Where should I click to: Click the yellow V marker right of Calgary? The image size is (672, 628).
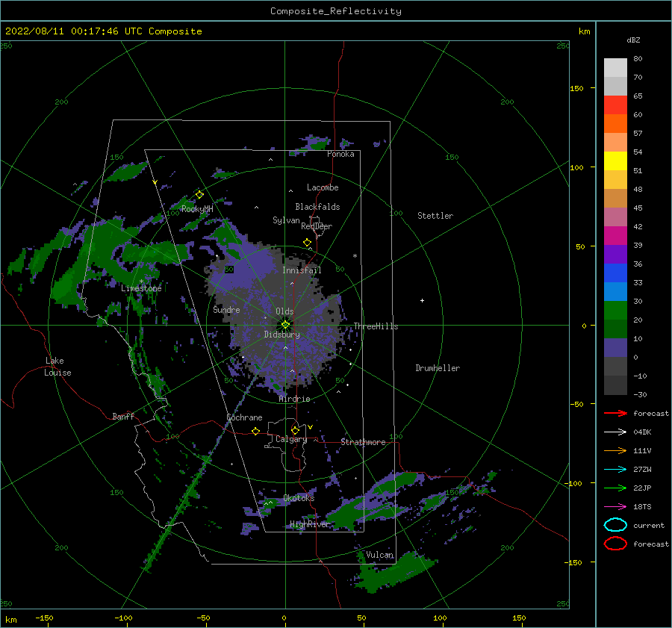coord(310,427)
